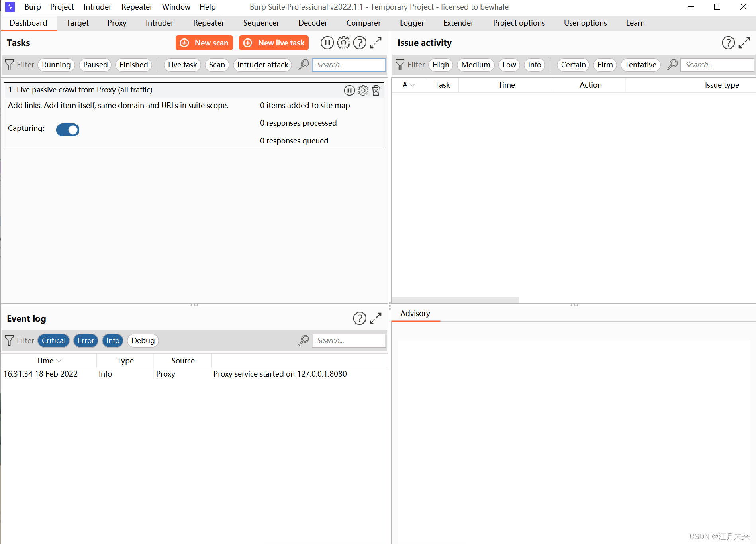Select the Advisory tab
The height and width of the screenshot is (544, 756).
pos(415,313)
